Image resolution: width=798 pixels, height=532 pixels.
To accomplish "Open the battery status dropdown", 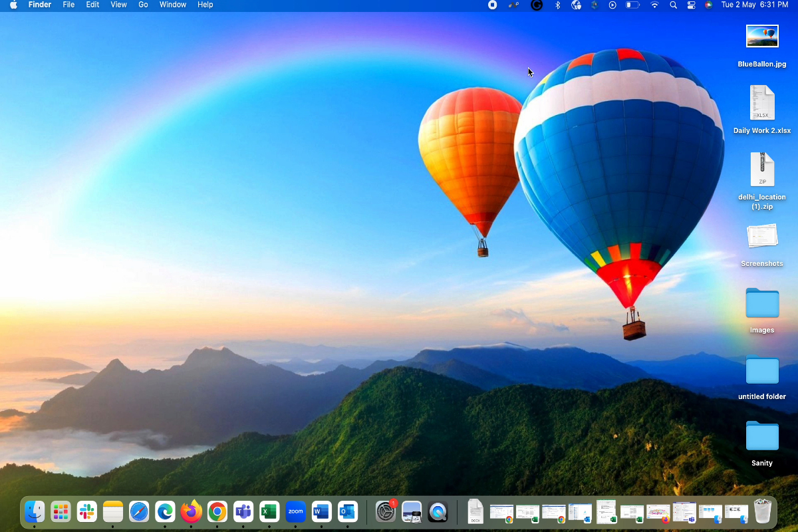I will [632, 5].
